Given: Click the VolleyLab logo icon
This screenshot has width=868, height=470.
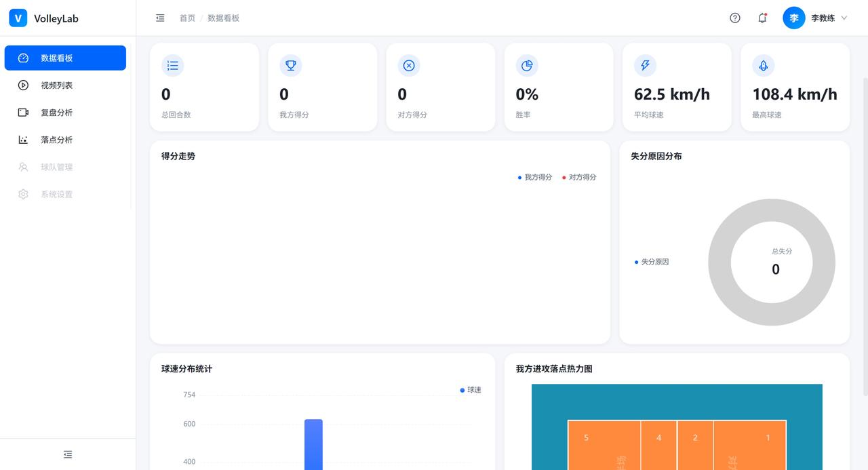Looking at the screenshot, I should click(18, 18).
